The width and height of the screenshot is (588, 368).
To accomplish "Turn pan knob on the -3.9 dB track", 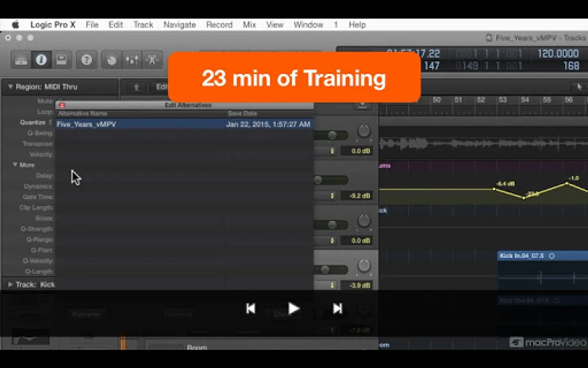I will (x=363, y=265).
